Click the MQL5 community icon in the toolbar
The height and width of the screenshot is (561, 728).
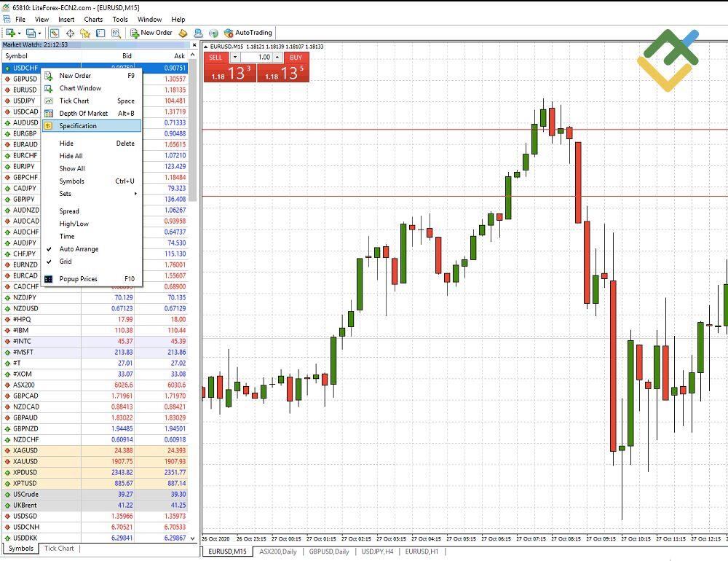coord(213,32)
